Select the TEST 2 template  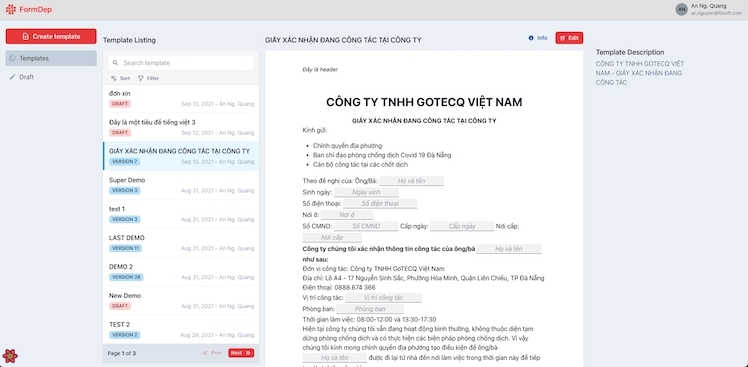181,329
